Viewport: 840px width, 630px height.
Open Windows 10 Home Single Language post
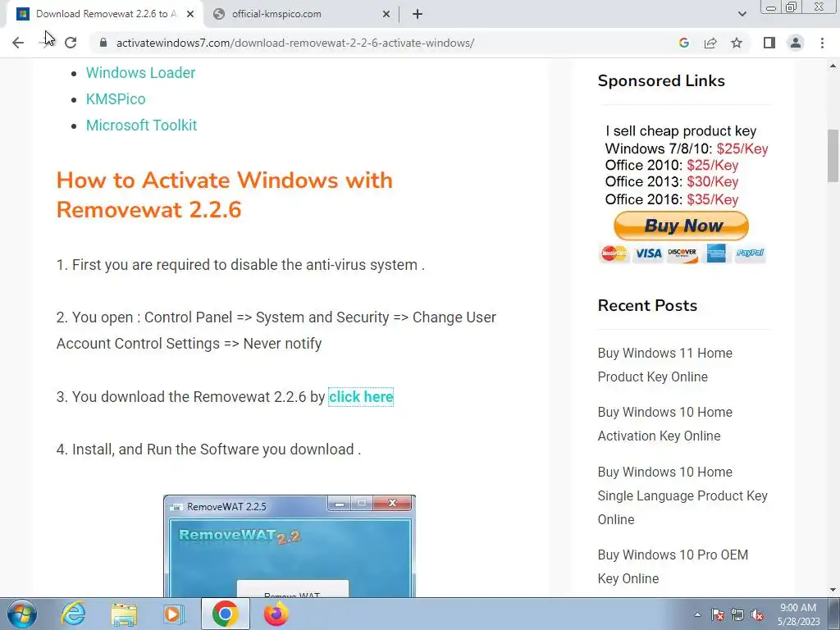(x=682, y=495)
